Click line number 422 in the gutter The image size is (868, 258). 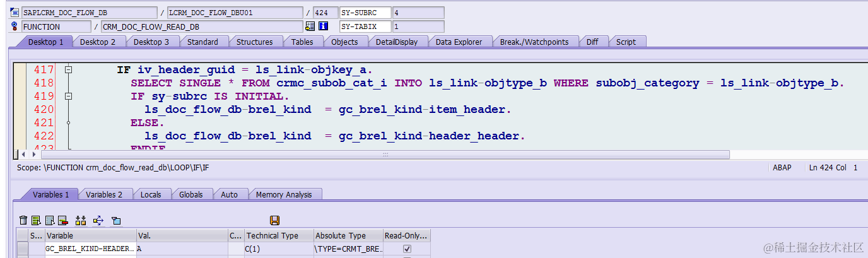click(44, 136)
